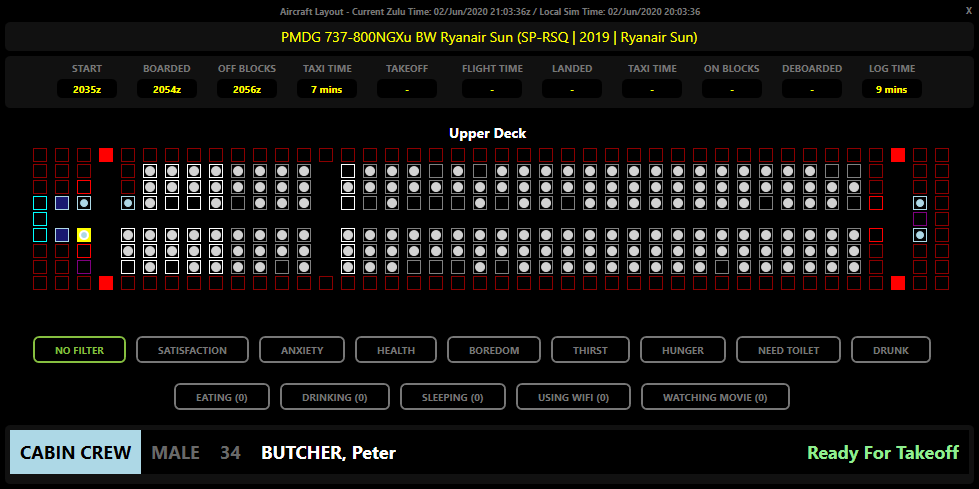
Task: Close the Aircraft Layout window with X
Action: click(x=968, y=11)
